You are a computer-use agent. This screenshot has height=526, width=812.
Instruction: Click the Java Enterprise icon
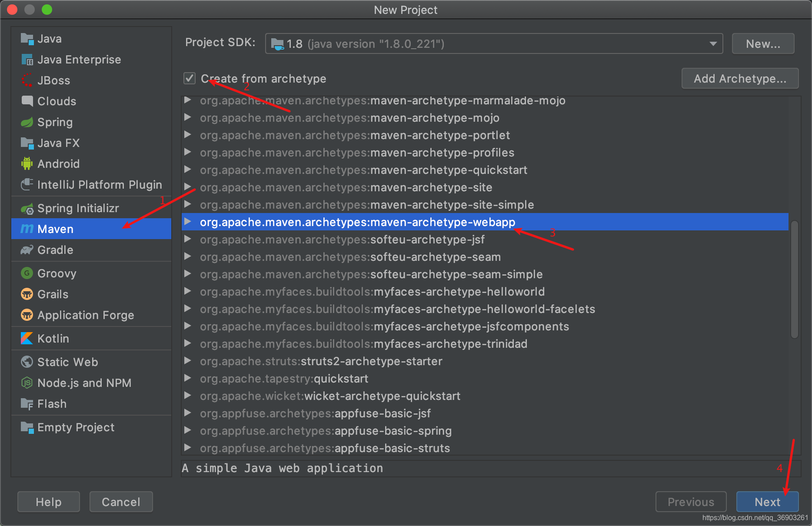(x=27, y=60)
